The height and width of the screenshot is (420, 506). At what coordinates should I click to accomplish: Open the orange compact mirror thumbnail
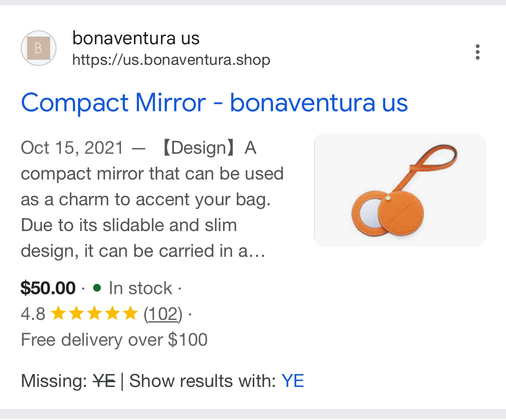[x=400, y=189]
